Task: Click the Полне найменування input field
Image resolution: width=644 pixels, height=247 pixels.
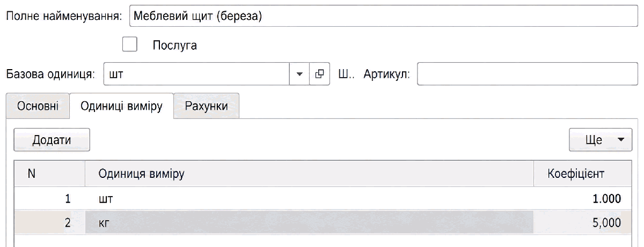Action: (x=384, y=16)
